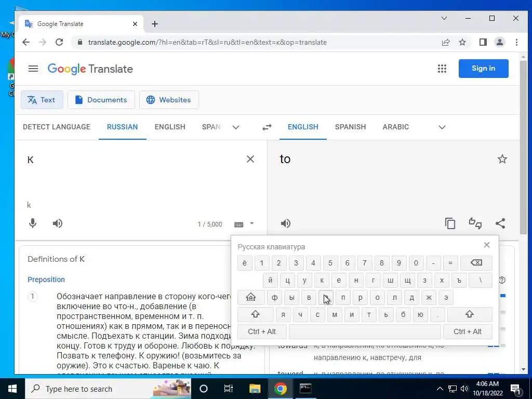Select Arabic as the target language

tap(395, 127)
